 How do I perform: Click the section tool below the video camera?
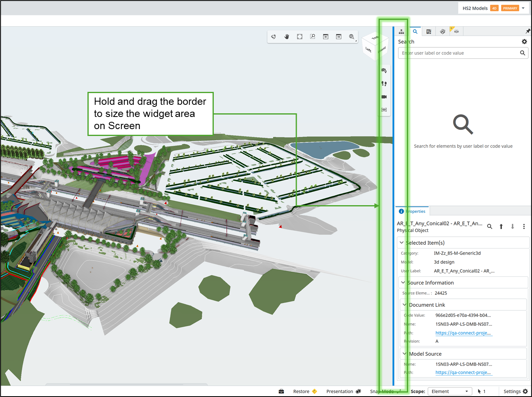click(384, 110)
